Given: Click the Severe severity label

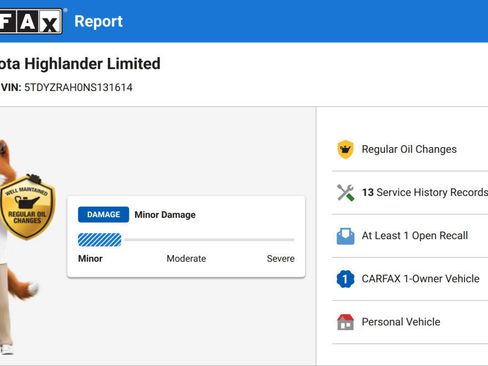Looking at the screenshot, I should point(281,259).
